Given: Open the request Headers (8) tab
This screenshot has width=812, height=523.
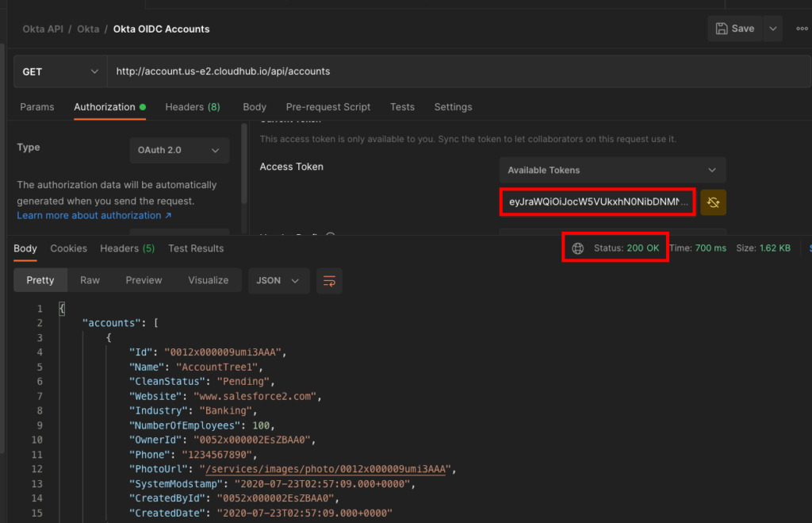Looking at the screenshot, I should point(192,107).
